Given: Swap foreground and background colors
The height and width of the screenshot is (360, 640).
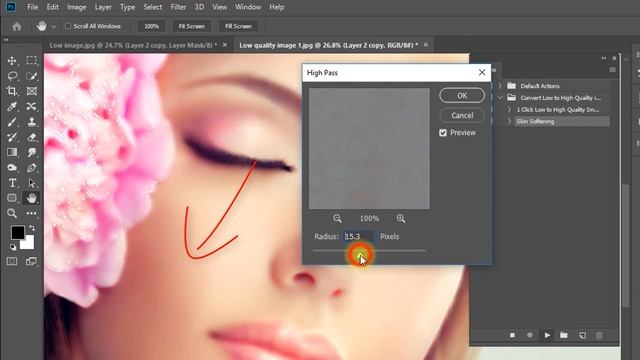Looking at the screenshot, I should (32, 228).
